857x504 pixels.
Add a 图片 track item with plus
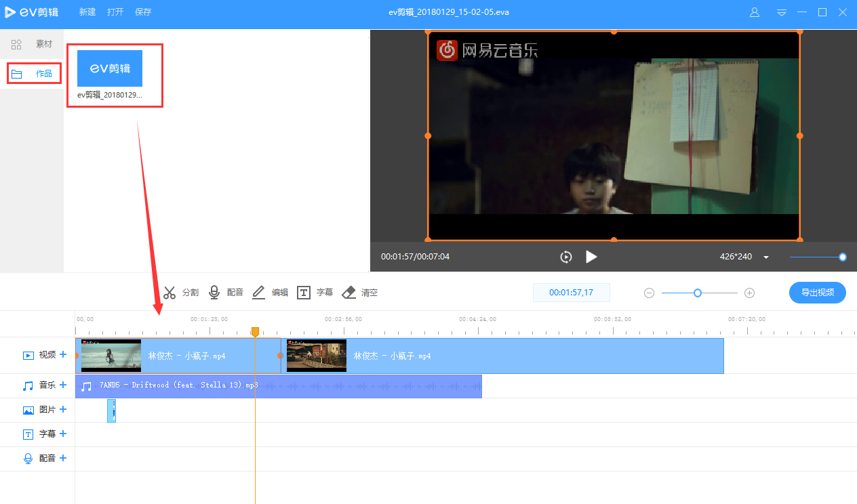[63, 409]
